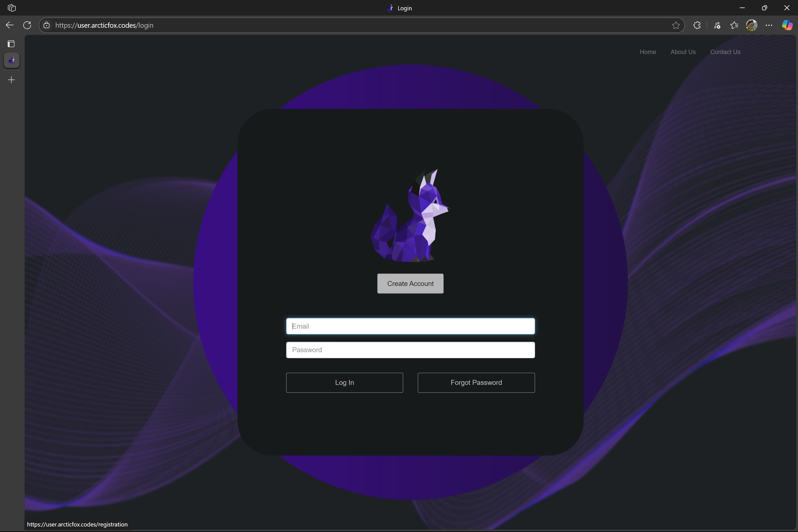Open the Favorites list icon
The height and width of the screenshot is (532, 798).
pos(734,25)
